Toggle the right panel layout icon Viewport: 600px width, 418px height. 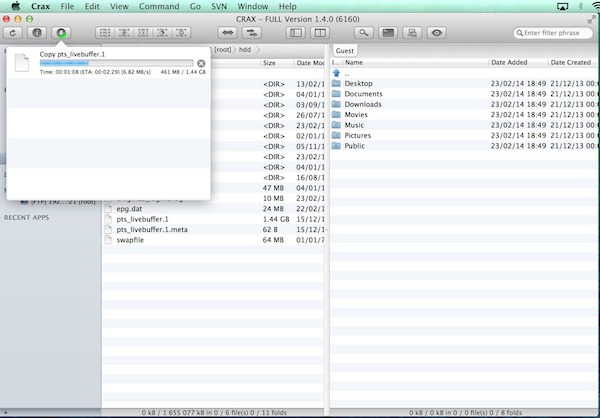(324, 33)
